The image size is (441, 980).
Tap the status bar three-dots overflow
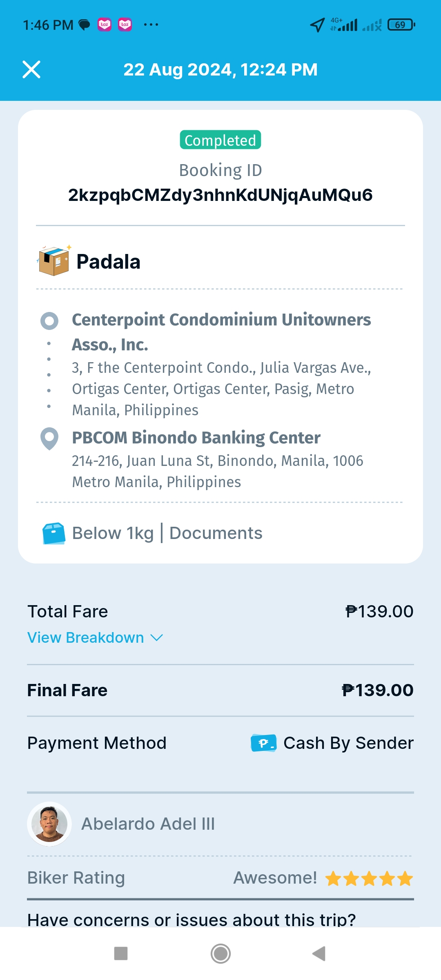tap(151, 25)
